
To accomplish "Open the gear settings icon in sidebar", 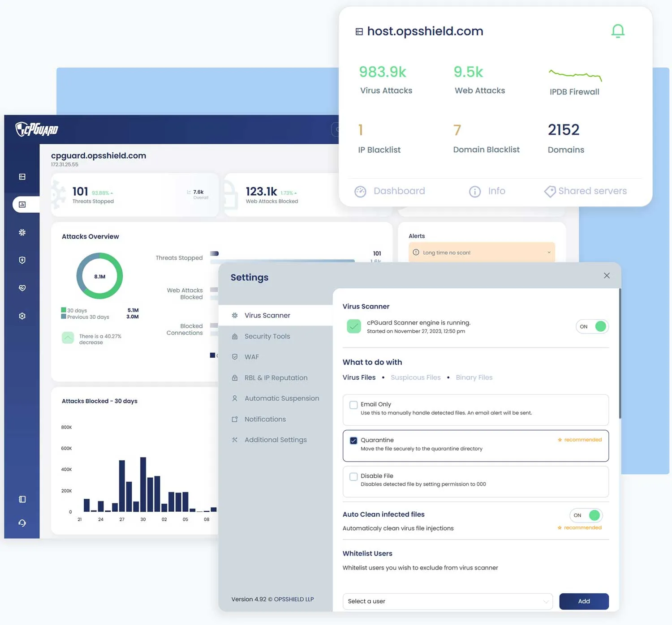I will (x=22, y=316).
